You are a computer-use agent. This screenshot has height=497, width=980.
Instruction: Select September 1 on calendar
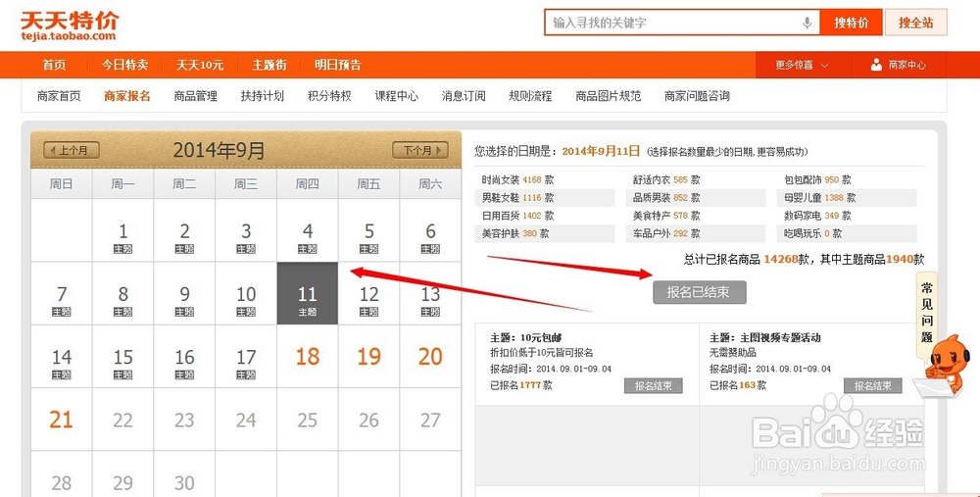[x=123, y=230]
